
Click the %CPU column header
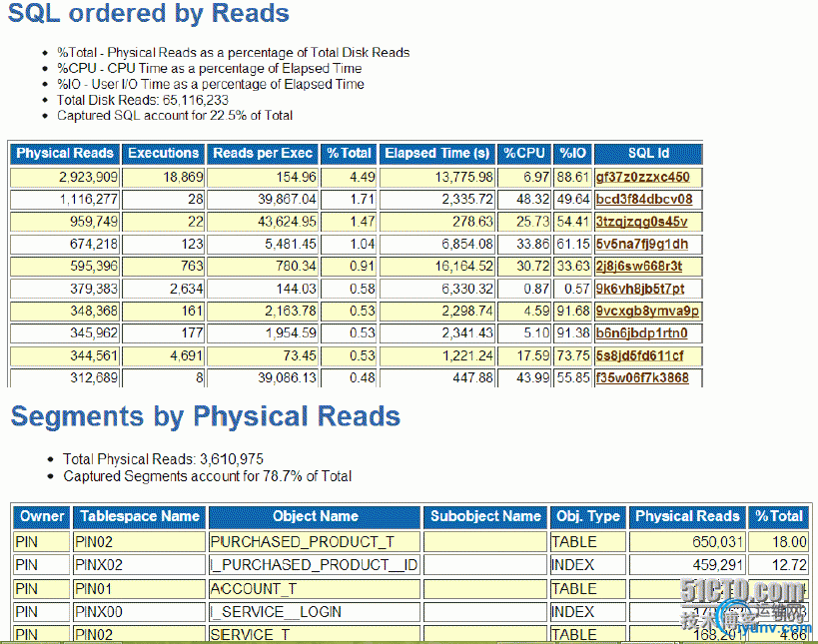(524, 154)
